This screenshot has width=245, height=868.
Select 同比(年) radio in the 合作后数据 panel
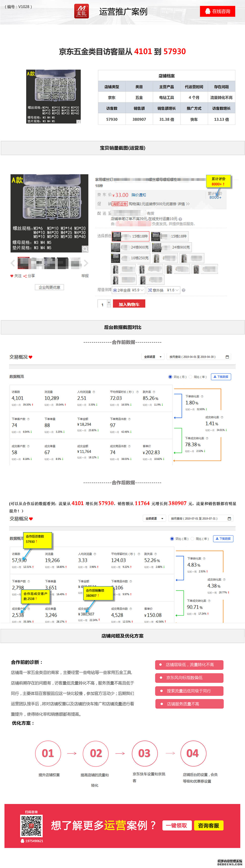pyautogui.click(x=193, y=539)
